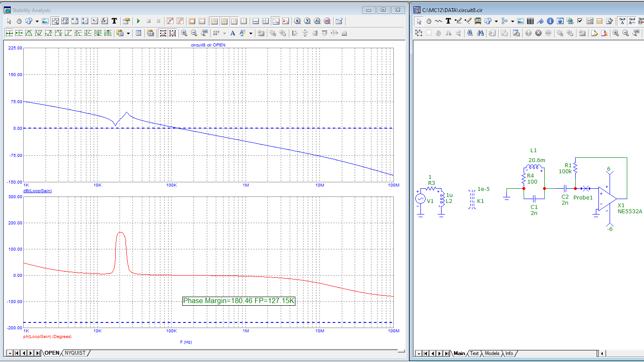Image resolution: width=644 pixels, height=362 pixels.
Task: Open the Go to X magnifier icon
Action: (297, 21)
